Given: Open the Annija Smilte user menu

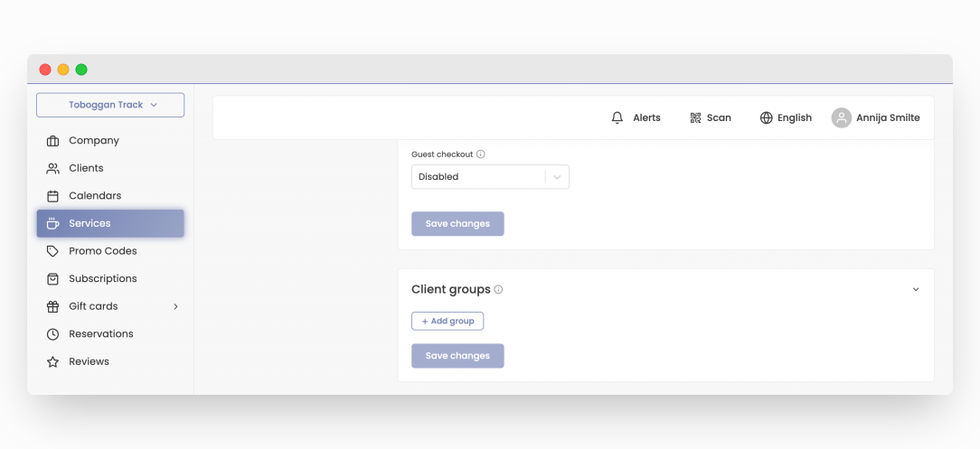Looking at the screenshot, I should [888, 117].
